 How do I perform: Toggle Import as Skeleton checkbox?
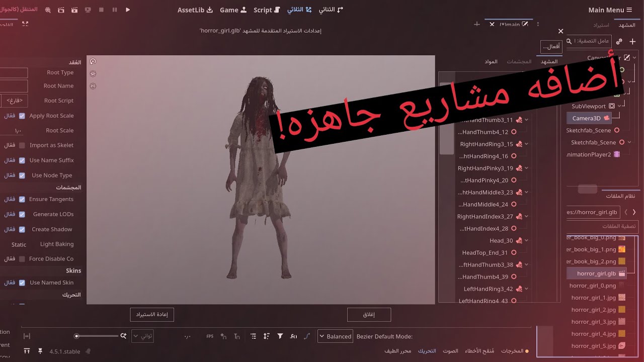[22, 145]
